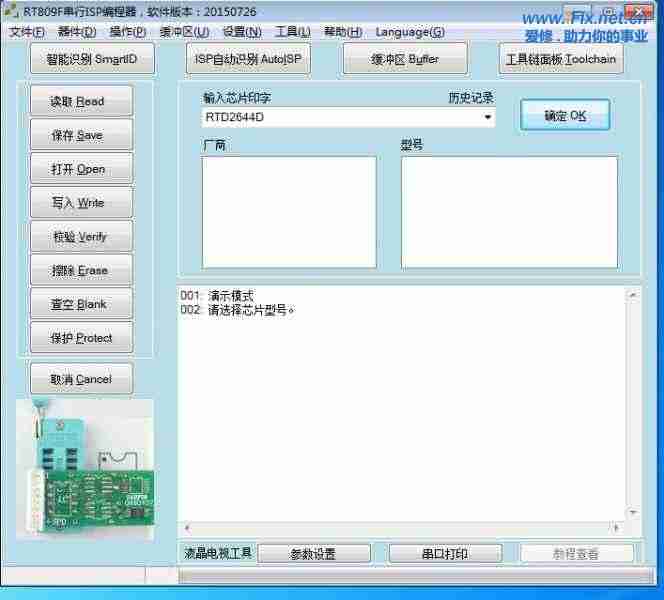Click the log scrollbar up arrow

(633, 295)
